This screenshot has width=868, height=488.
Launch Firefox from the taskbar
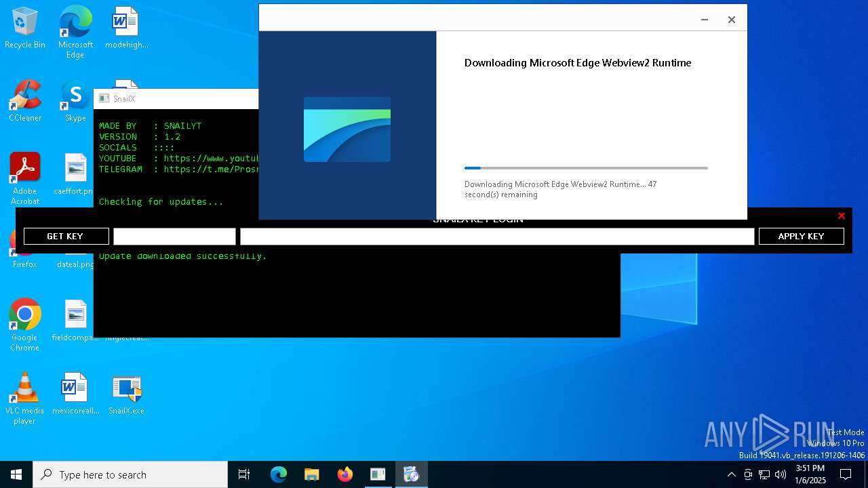344,474
